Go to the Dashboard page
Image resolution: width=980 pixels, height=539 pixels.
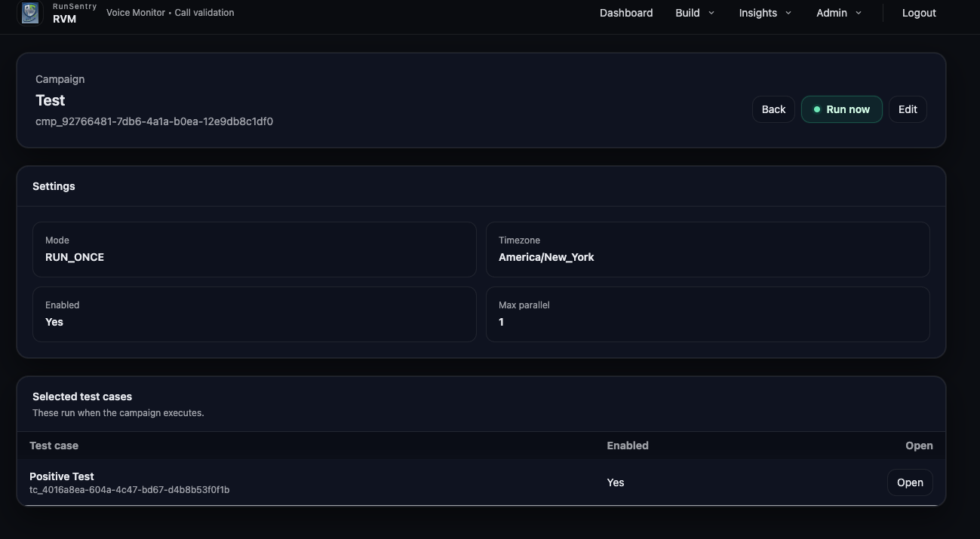625,13
